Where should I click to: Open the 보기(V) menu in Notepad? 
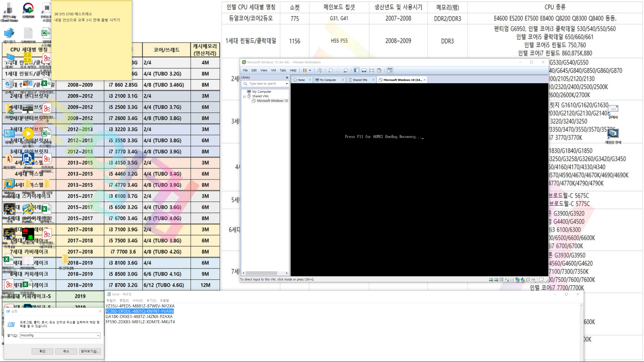pos(151,300)
